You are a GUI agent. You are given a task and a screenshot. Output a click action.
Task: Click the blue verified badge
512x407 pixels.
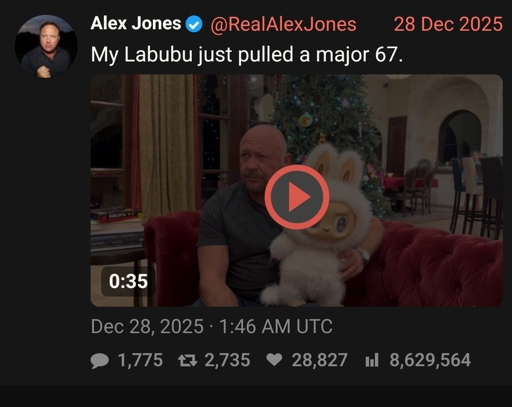click(194, 25)
